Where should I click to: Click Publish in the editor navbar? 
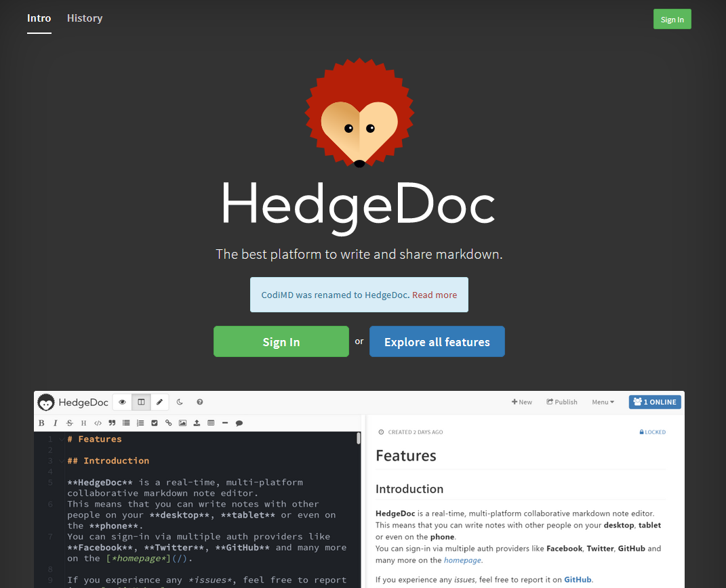tap(562, 402)
